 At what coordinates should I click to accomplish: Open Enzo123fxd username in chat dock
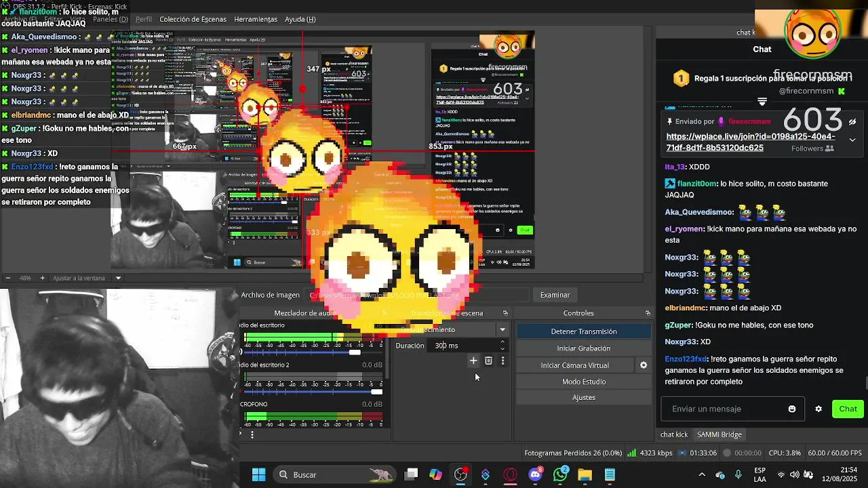686,359
